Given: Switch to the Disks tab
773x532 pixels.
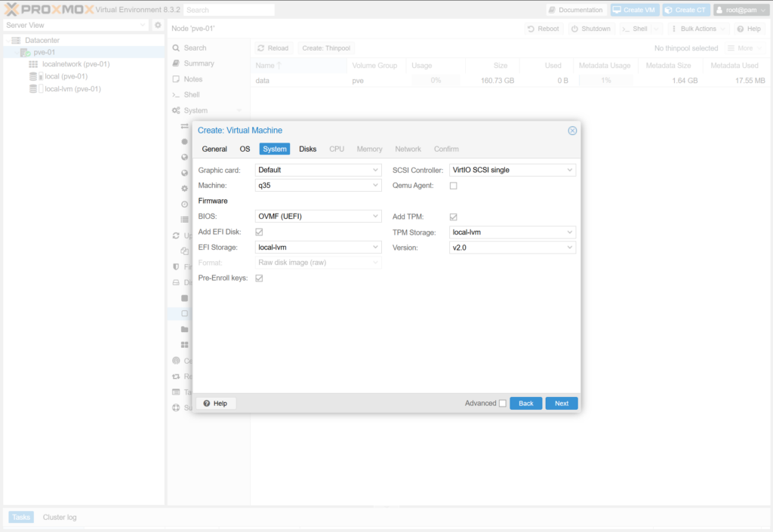Looking at the screenshot, I should (x=307, y=149).
